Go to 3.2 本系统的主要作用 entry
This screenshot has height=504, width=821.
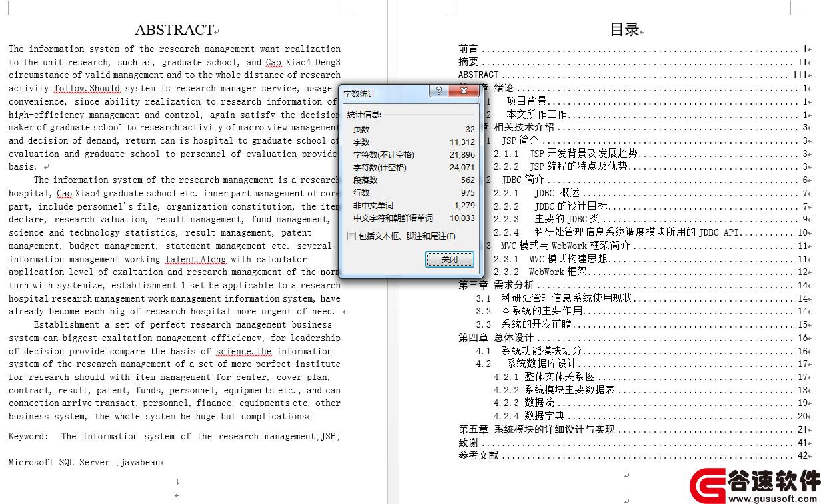642,311
